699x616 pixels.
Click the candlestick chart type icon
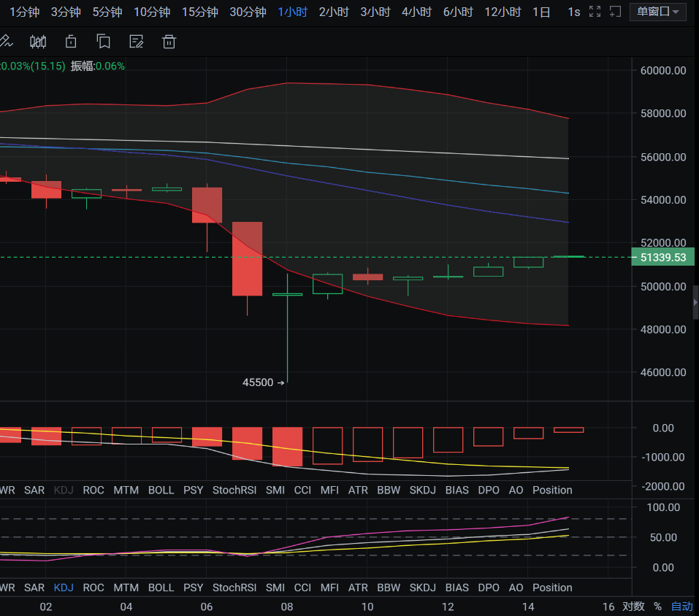click(38, 42)
